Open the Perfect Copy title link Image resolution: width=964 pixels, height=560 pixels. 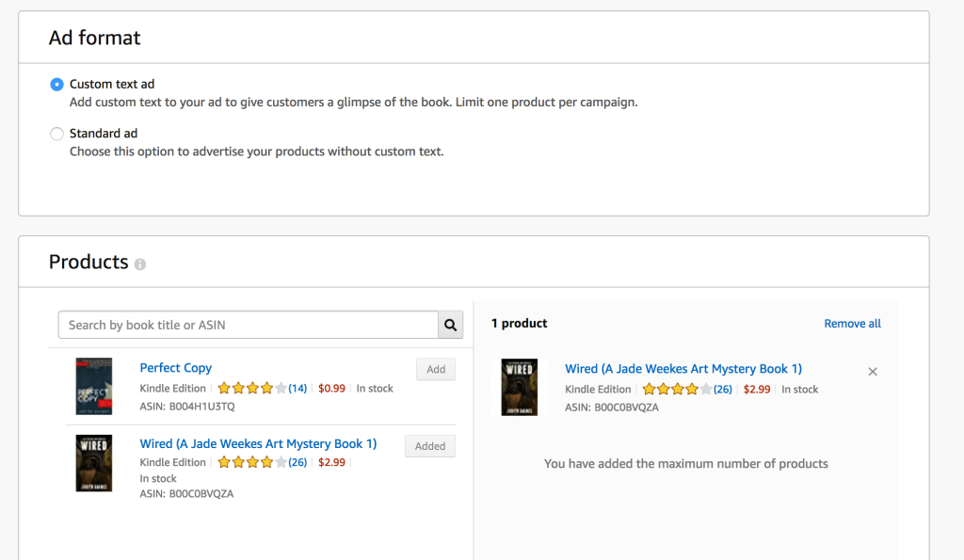(x=176, y=368)
